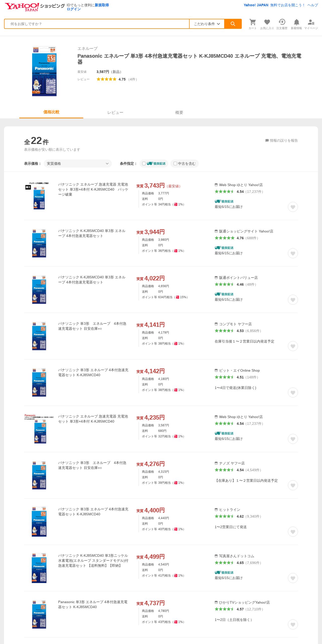Open 写真屋さんドットコム store link
Screen dimensions: 322x644
[237, 556]
